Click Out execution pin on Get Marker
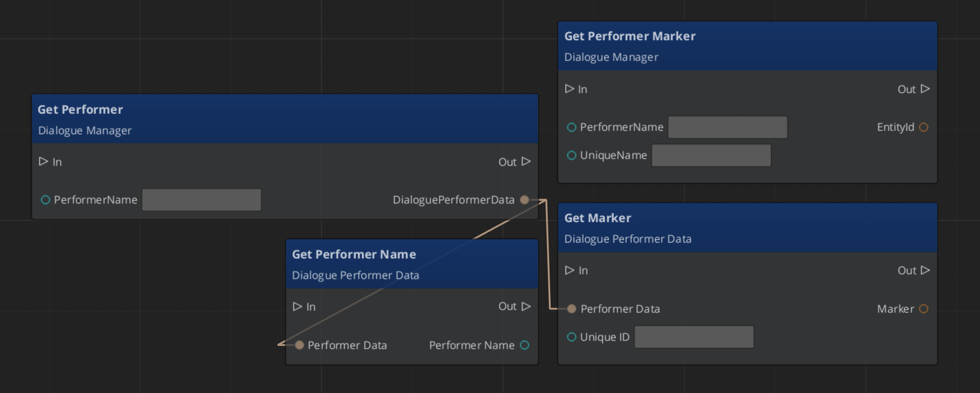 (925, 270)
